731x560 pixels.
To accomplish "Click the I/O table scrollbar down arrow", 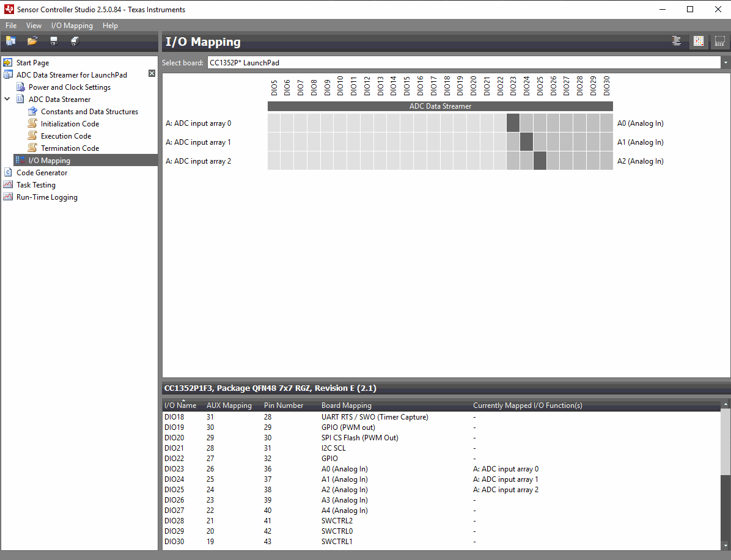I will [725, 545].
